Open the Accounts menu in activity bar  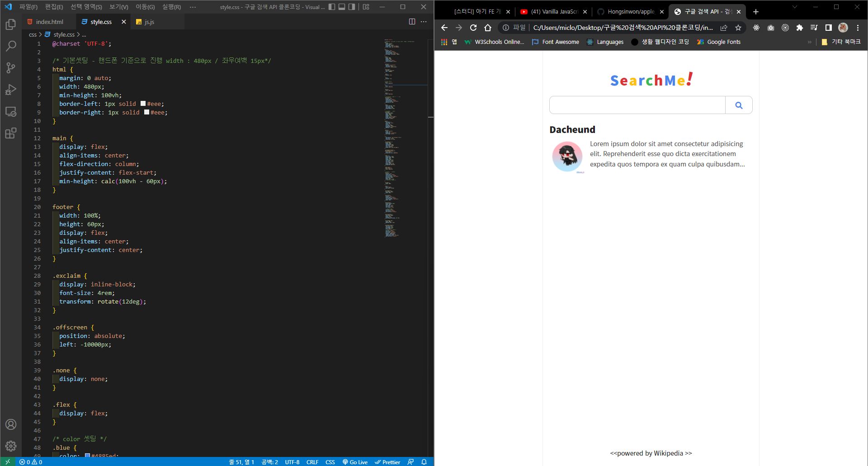11,424
